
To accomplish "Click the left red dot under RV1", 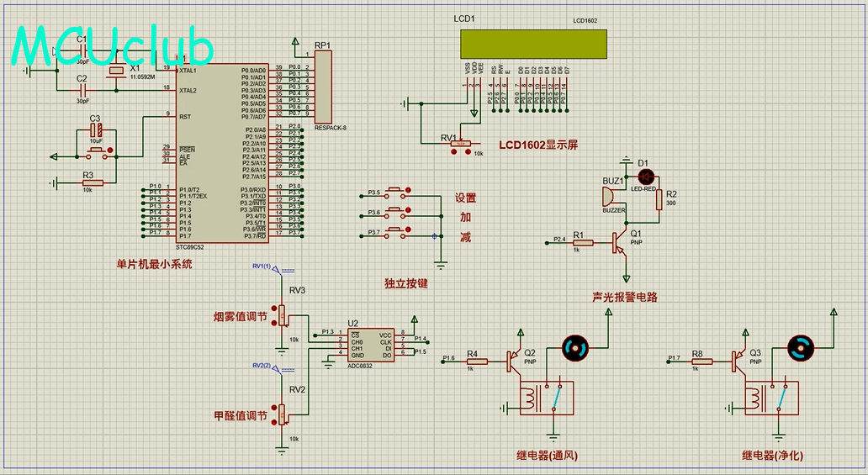I will [x=454, y=153].
